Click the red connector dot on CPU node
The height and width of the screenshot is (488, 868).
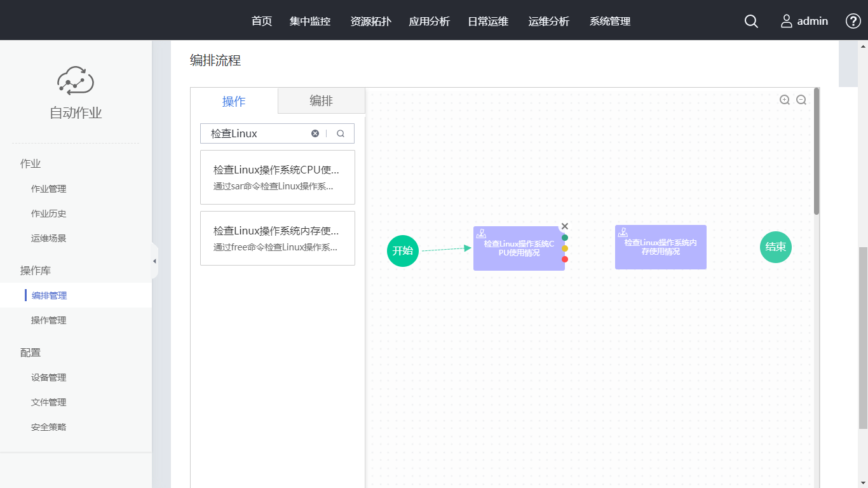click(x=565, y=259)
